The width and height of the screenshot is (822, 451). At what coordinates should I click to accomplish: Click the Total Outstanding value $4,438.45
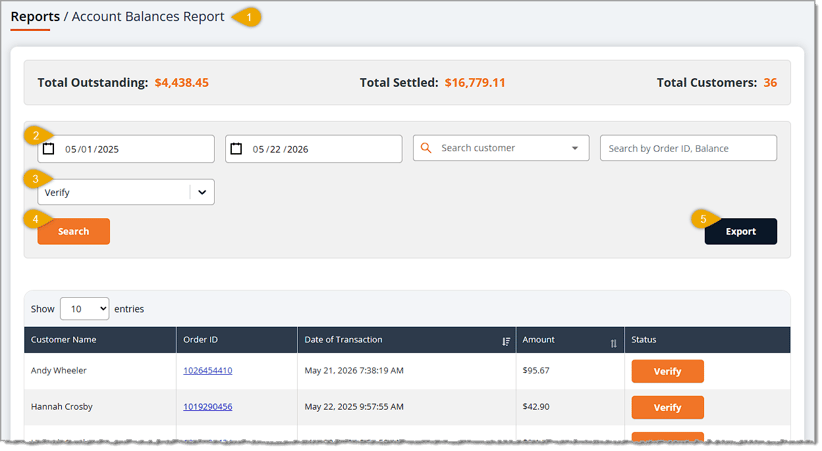(x=181, y=83)
